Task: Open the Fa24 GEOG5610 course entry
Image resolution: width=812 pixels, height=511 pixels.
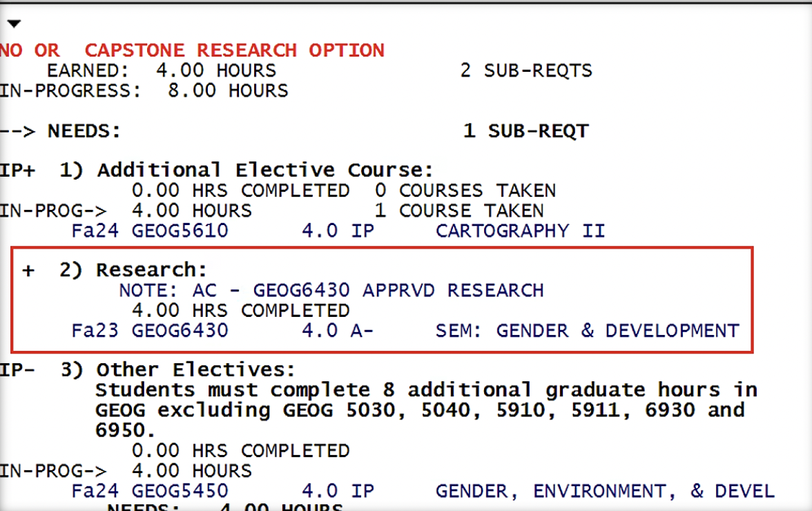Action: pyautogui.click(x=149, y=231)
